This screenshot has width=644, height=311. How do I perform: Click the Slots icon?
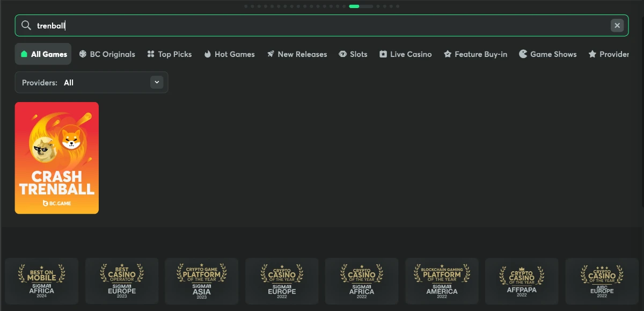coord(342,54)
